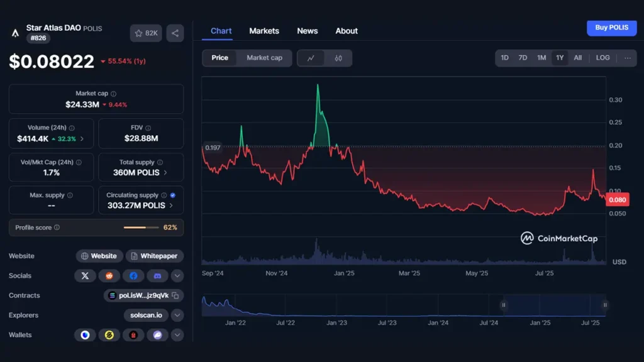This screenshot has width=644, height=362.
Task: Expand the Socials list
Action: click(x=177, y=276)
